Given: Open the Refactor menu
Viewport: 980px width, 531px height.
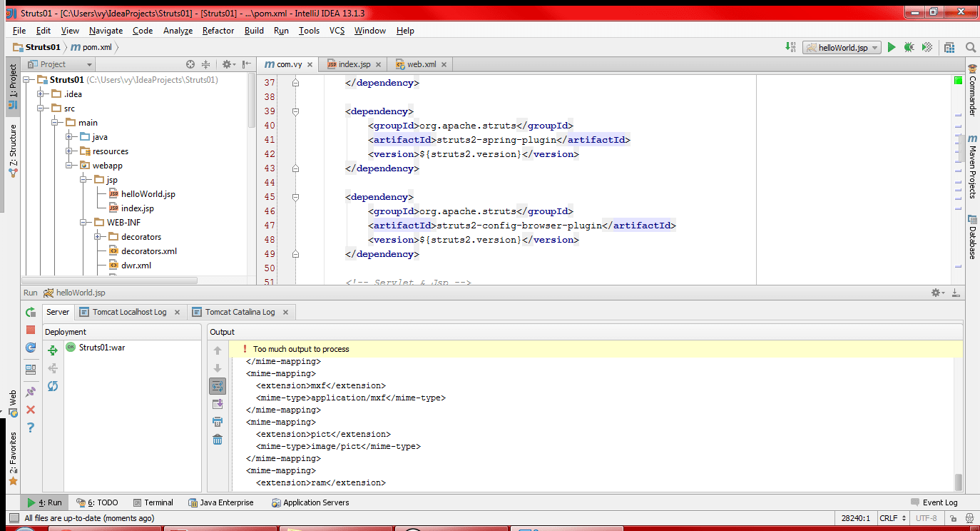Looking at the screenshot, I should click(x=218, y=31).
